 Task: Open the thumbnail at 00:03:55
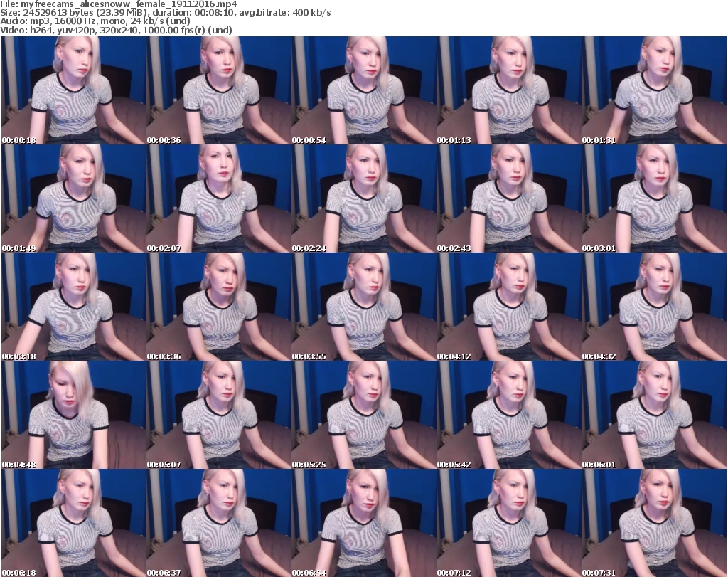point(364,307)
